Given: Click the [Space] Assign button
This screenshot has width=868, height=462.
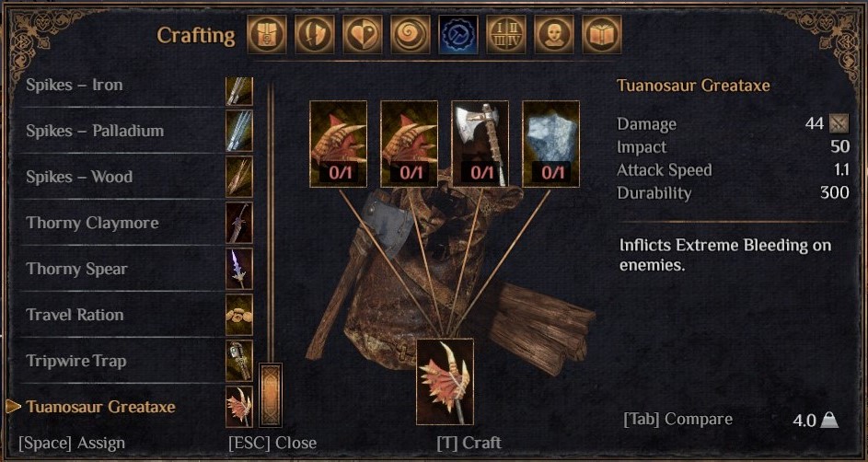Looking at the screenshot, I should pos(72,444).
